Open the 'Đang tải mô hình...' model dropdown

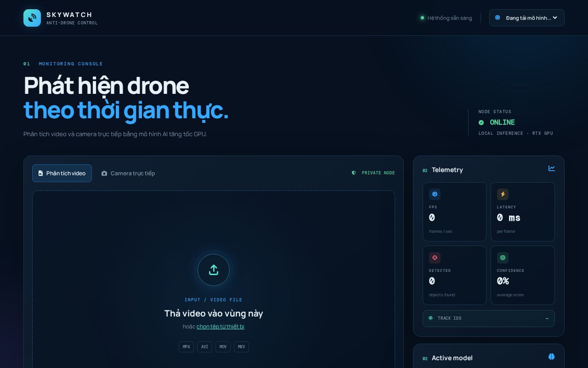pos(527,18)
